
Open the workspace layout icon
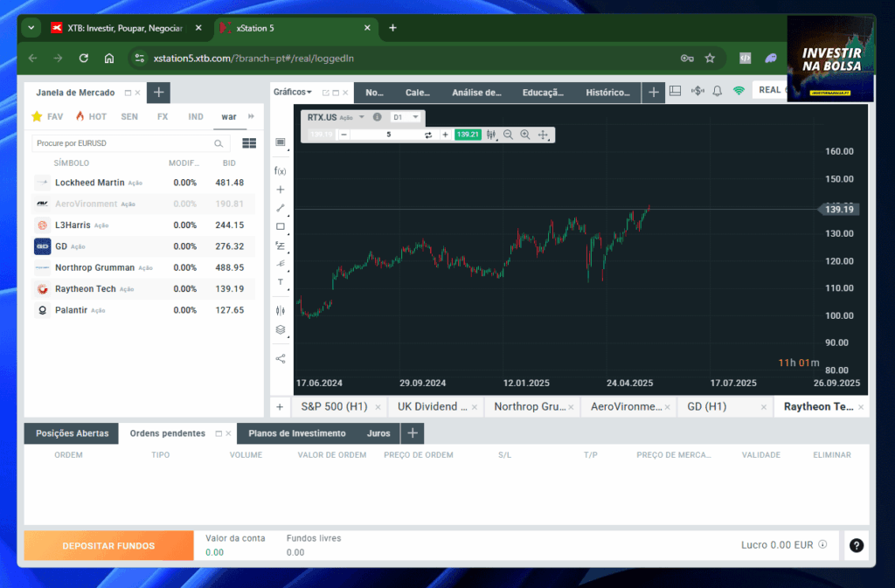point(676,91)
